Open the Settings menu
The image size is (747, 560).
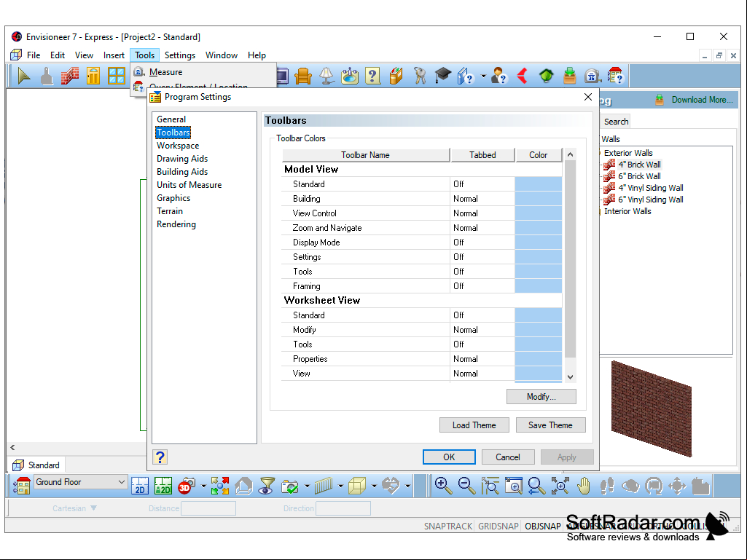tap(180, 55)
